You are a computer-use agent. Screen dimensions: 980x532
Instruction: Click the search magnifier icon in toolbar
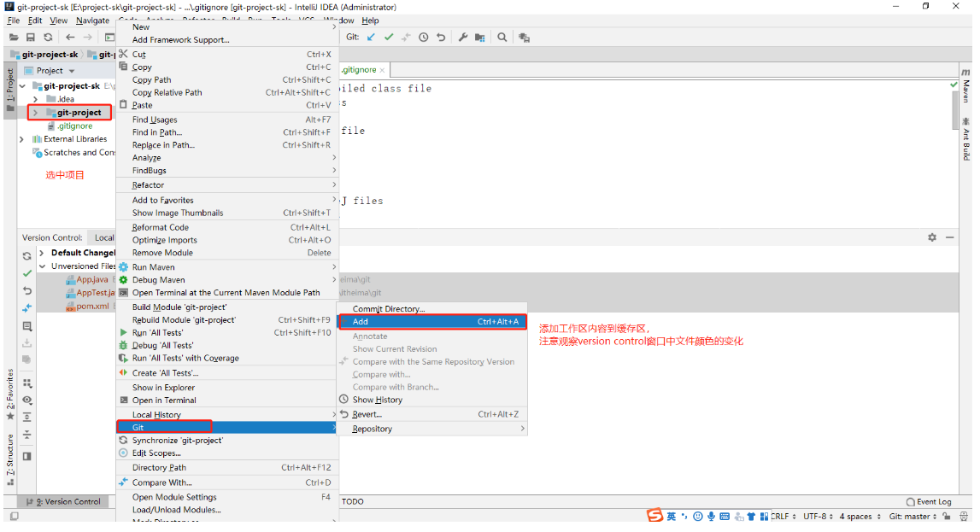coord(502,38)
